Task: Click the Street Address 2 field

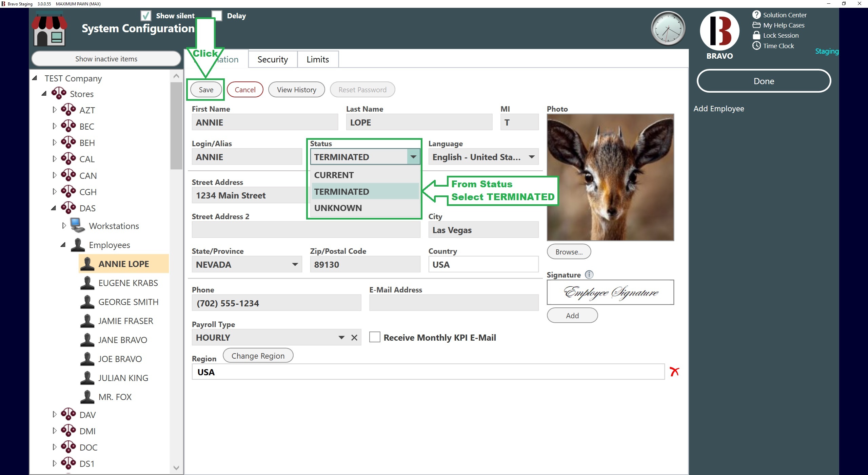Action: click(x=306, y=230)
